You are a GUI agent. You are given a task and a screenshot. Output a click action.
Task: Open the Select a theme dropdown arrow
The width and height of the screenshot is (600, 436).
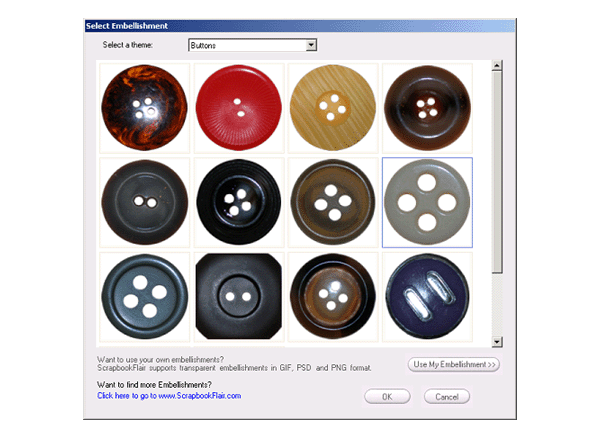pos(311,45)
